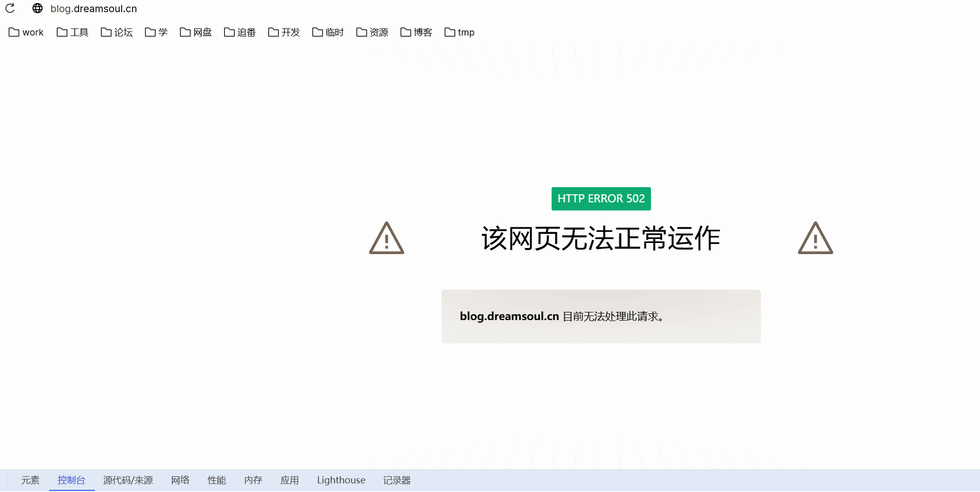This screenshot has width=980, height=492.
Task: Open the 工具 bookmark folder
Action: 72,32
